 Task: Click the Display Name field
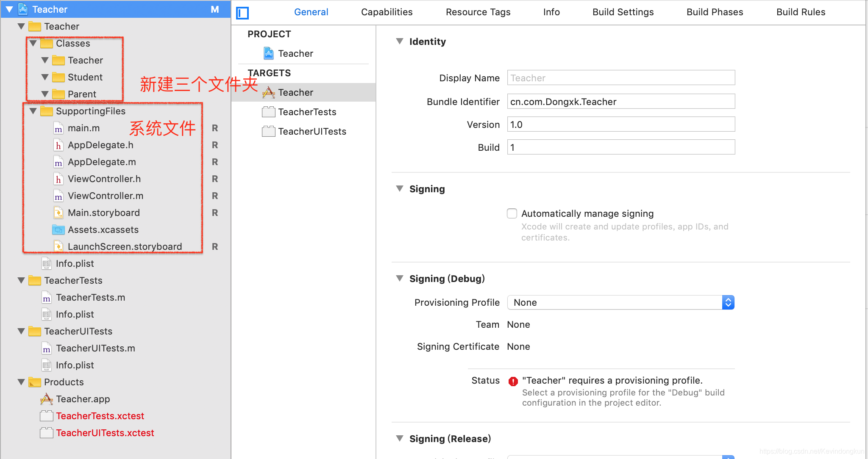point(620,78)
